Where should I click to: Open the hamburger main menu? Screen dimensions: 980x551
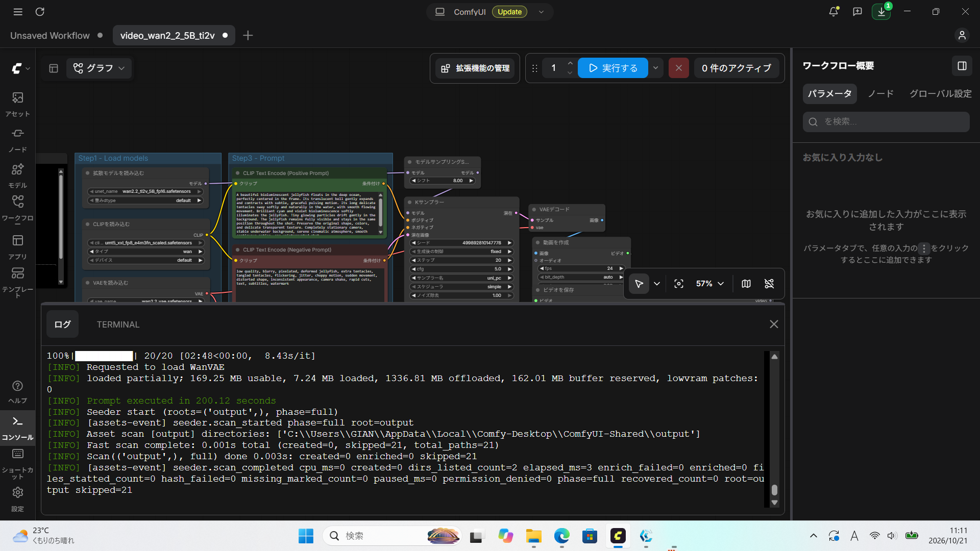[18, 12]
